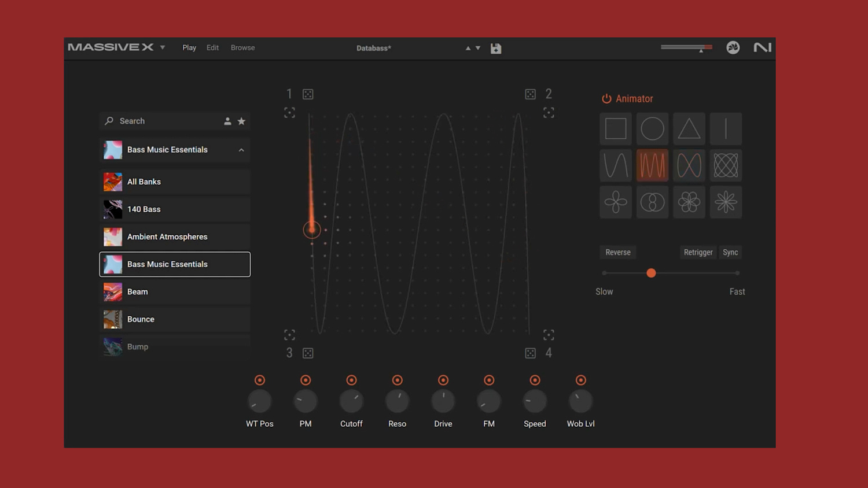This screenshot has width=868, height=488.
Task: Switch to the Play view
Action: [189, 48]
